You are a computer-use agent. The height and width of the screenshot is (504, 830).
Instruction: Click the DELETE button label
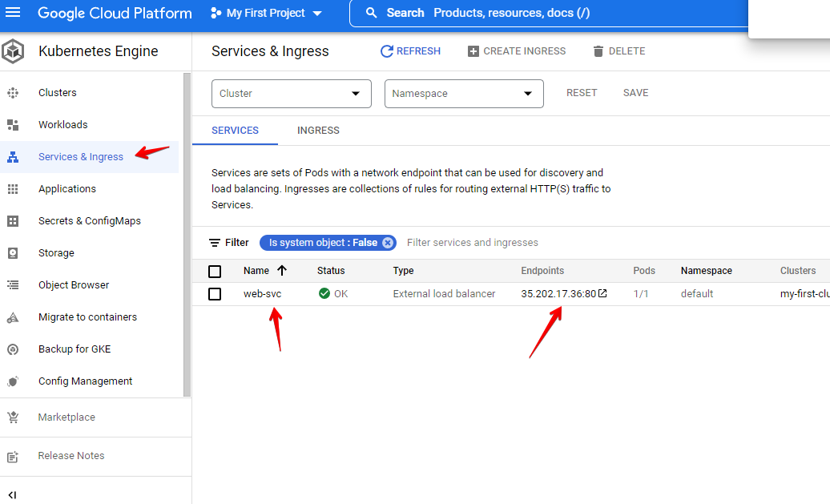[627, 51]
